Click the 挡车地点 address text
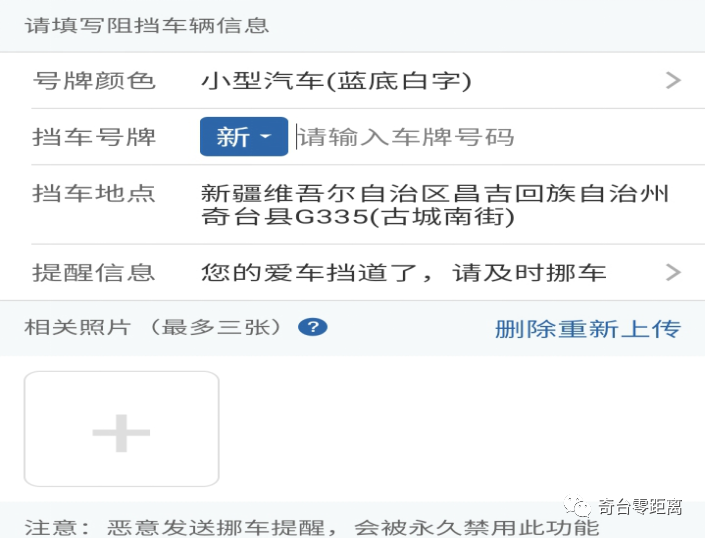 point(435,204)
